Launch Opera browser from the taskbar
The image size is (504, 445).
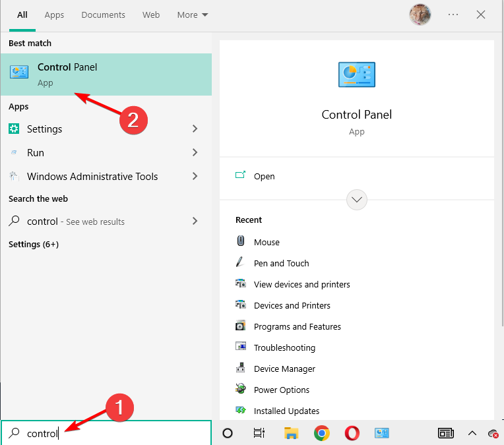[352, 433]
